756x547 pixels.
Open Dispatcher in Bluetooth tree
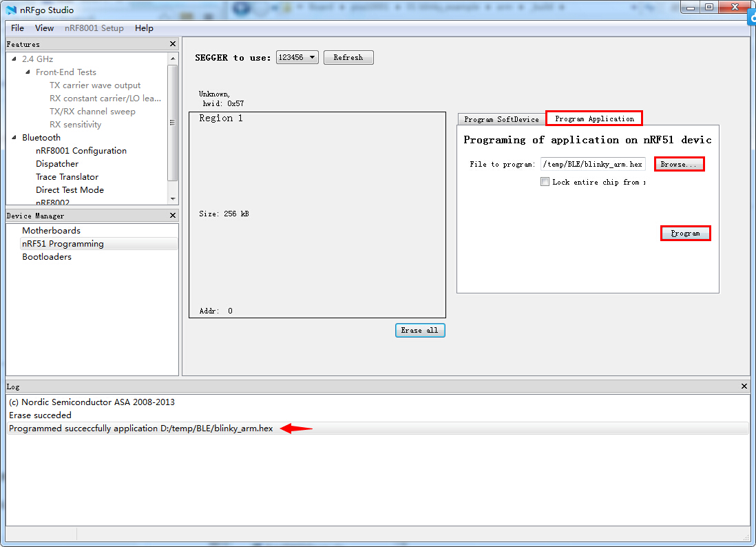(57, 163)
